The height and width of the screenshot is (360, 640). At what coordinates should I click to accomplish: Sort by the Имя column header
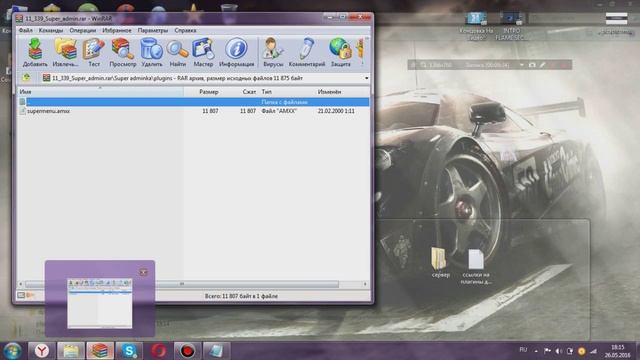(100, 92)
